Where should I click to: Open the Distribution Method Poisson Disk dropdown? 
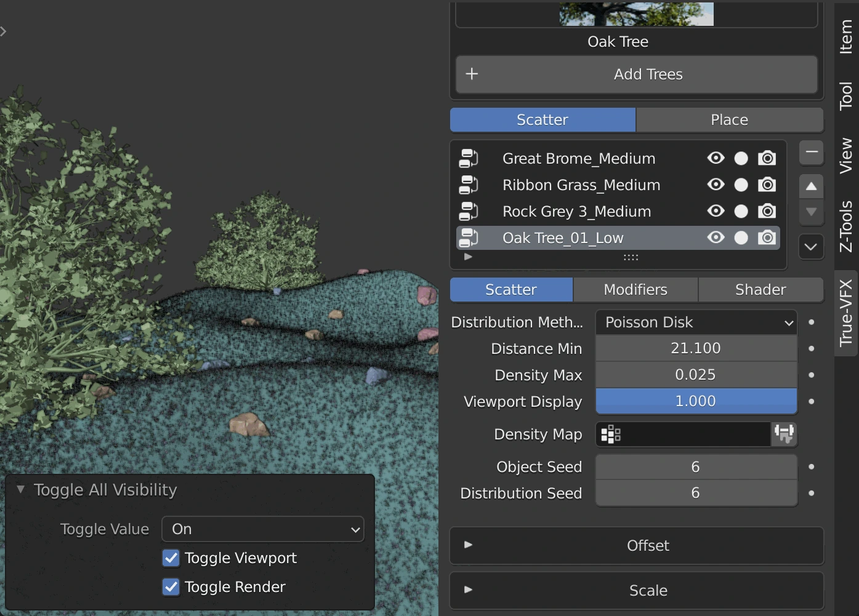(x=696, y=322)
